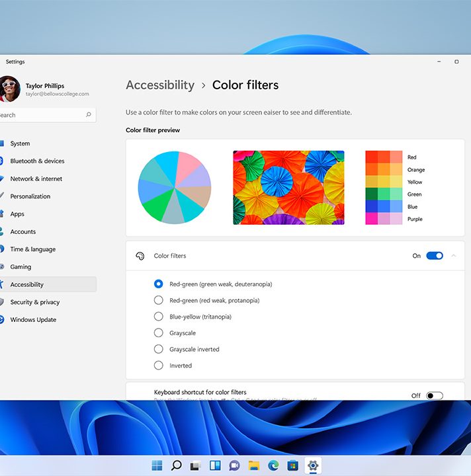Click the Orange color swatch row

pyautogui.click(x=395, y=169)
